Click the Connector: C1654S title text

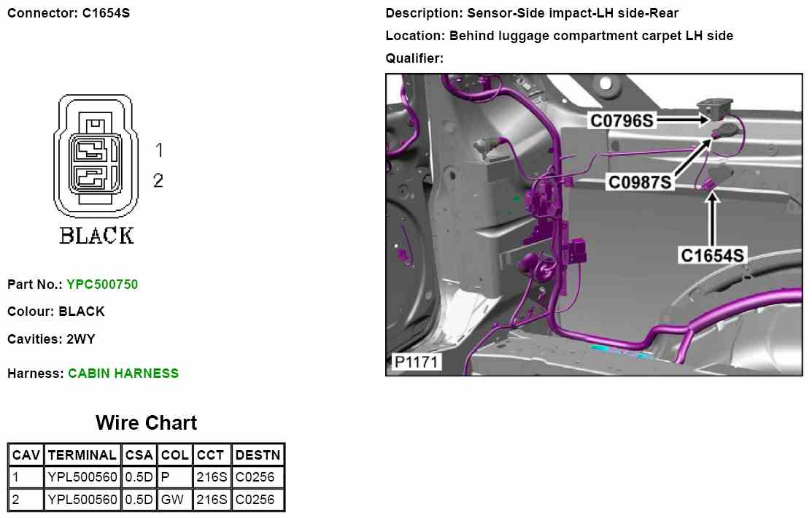tap(69, 13)
